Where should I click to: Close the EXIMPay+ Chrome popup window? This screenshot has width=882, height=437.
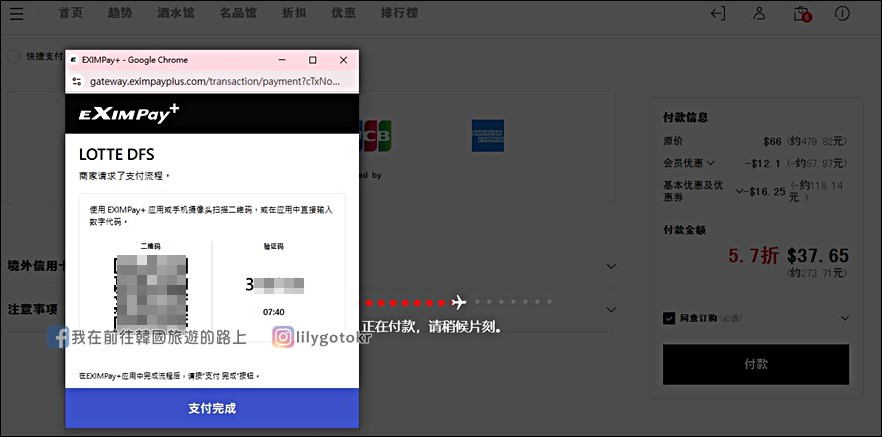(x=344, y=60)
